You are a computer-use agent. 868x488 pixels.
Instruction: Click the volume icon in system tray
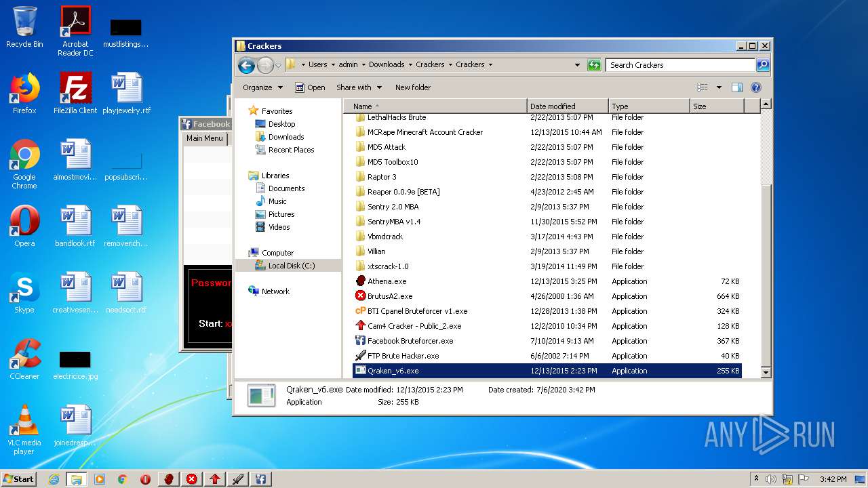click(771, 479)
